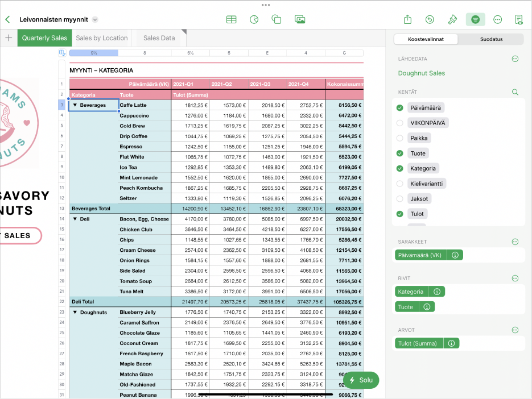Select the Chicken Club product cell
The image size is (532, 399).
pos(145,230)
